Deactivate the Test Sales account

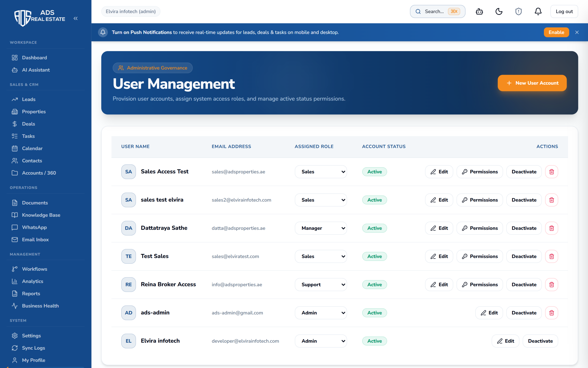click(x=524, y=256)
